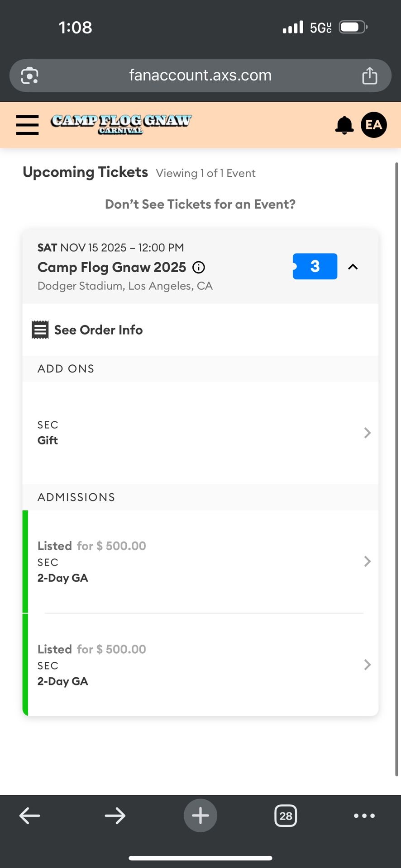Viewport: 401px width, 868px height.
Task: Show info for Camp Flog Gnaw 2025
Action: [x=199, y=268]
